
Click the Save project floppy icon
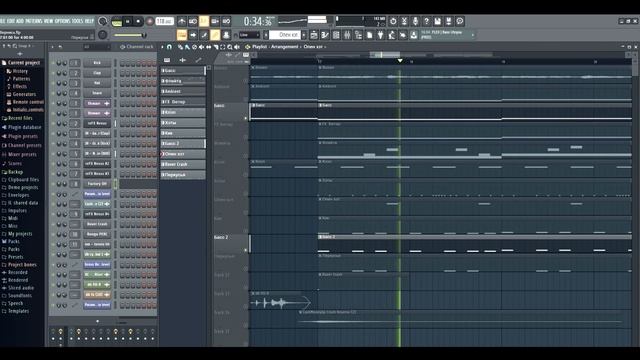[438, 21]
